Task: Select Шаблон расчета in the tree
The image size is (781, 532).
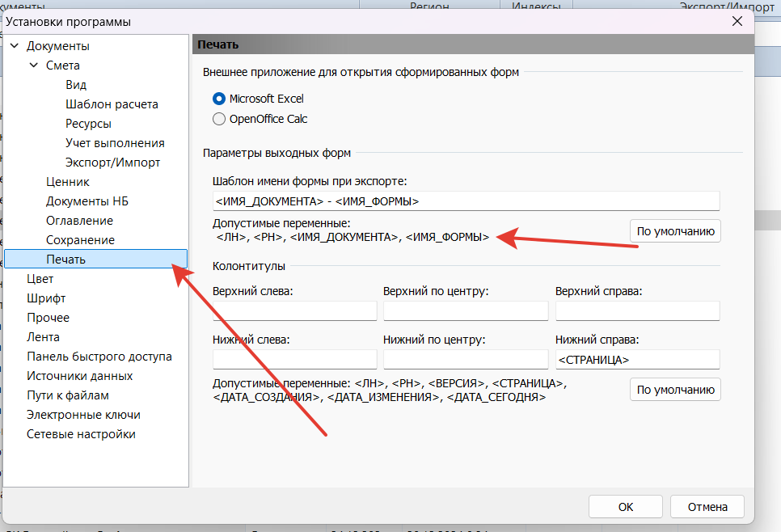Action: [112, 104]
